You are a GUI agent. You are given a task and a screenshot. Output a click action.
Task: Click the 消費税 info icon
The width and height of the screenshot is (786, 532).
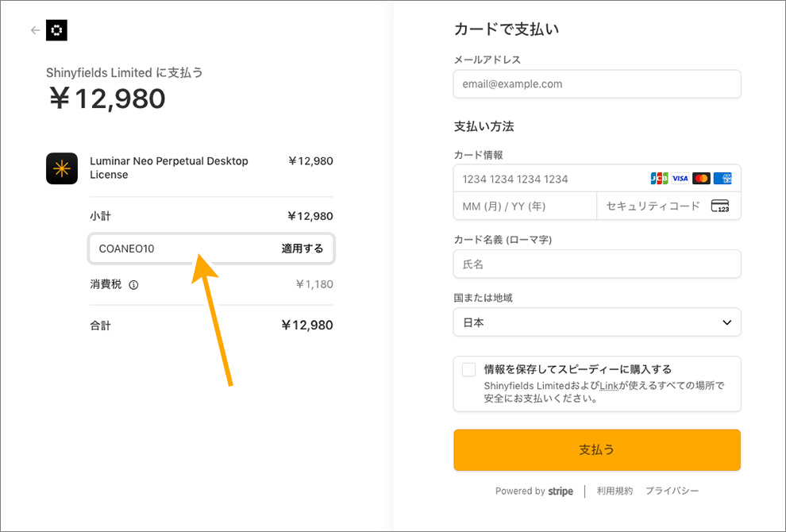click(x=133, y=285)
